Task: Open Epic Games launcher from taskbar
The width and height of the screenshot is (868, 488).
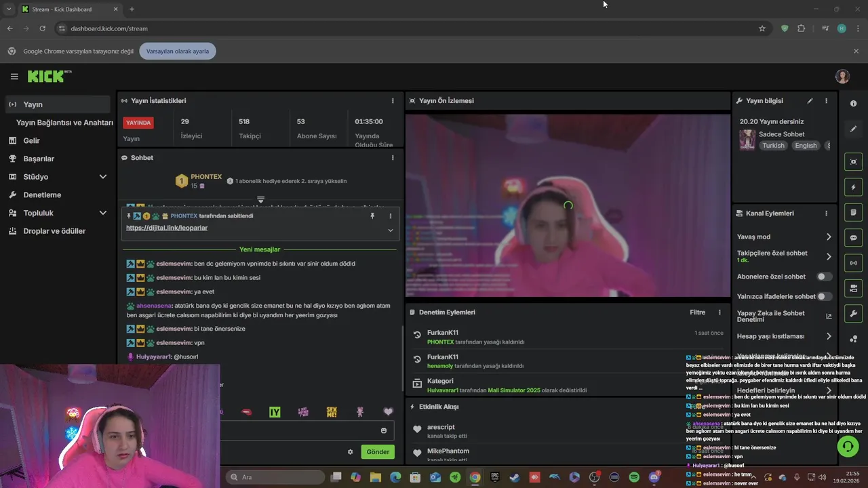Action: coord(495,477)
